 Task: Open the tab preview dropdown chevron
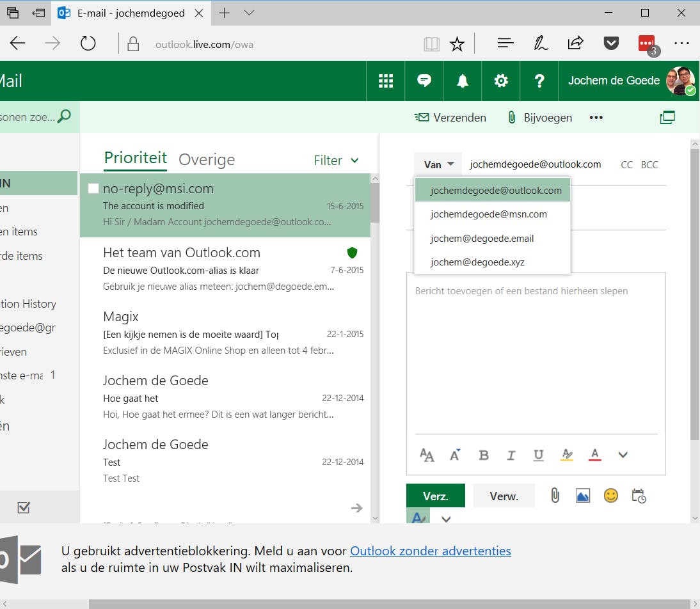click(249, 13)
